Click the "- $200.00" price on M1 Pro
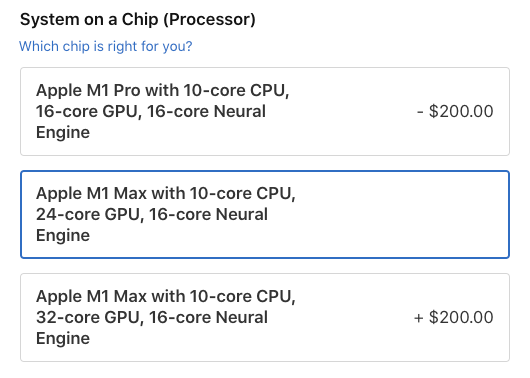This screenshot has width=530, height=378. click(455, 111)
